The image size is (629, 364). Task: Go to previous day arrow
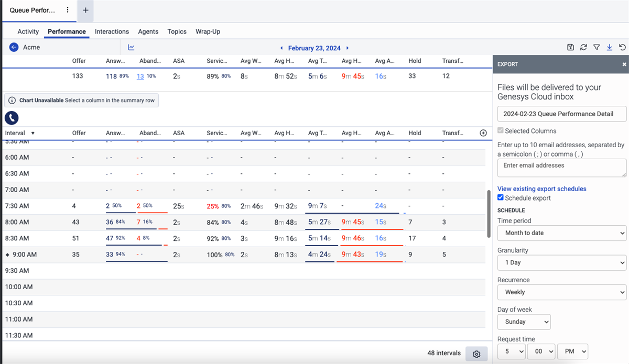pyautogui.click(x=282, y=48)
